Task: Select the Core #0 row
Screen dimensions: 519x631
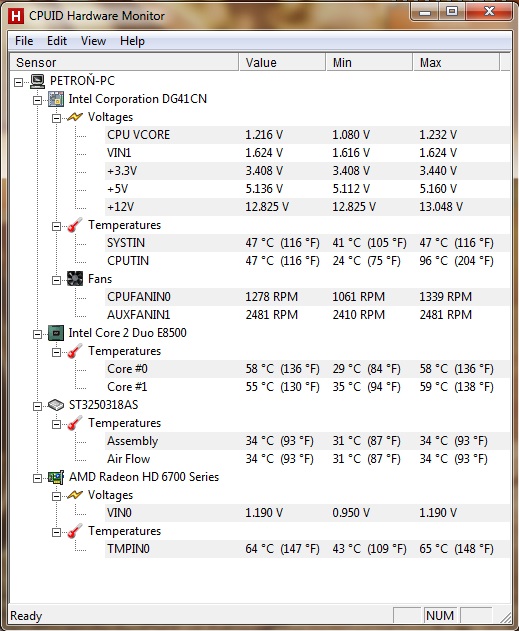Action: coord(307,369)
